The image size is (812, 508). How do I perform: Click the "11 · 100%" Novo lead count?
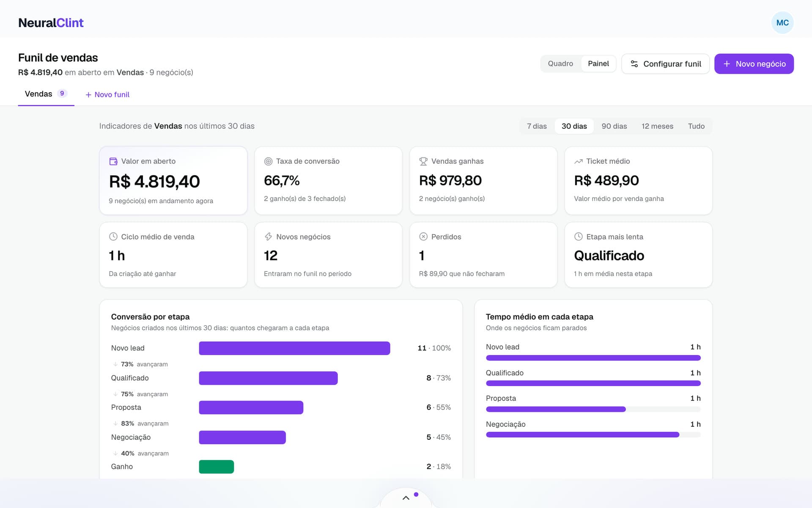[x=434, y=348]
